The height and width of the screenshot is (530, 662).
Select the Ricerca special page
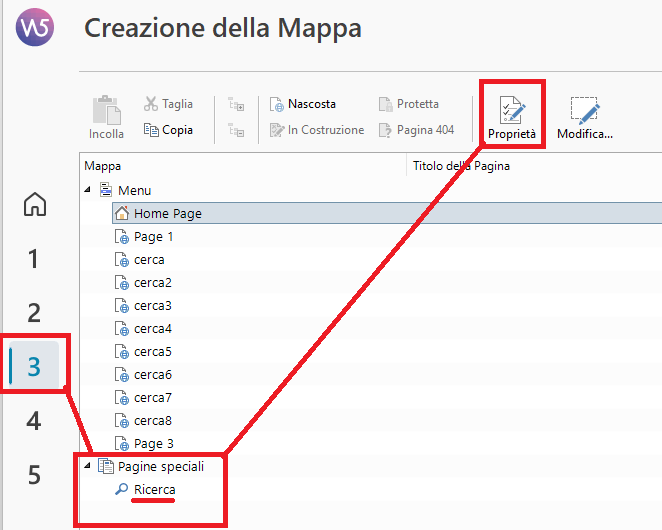(154, 489)
